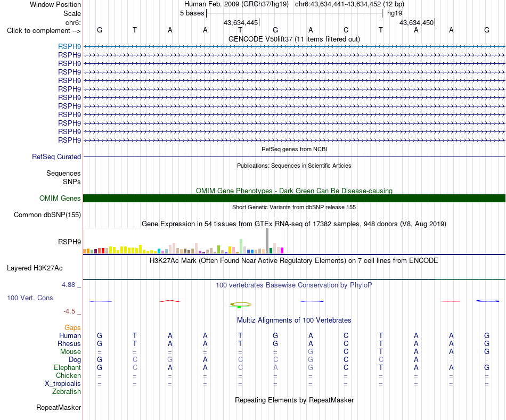
Task: Click the RepeatMasker track label
Action: pos(59,407)
